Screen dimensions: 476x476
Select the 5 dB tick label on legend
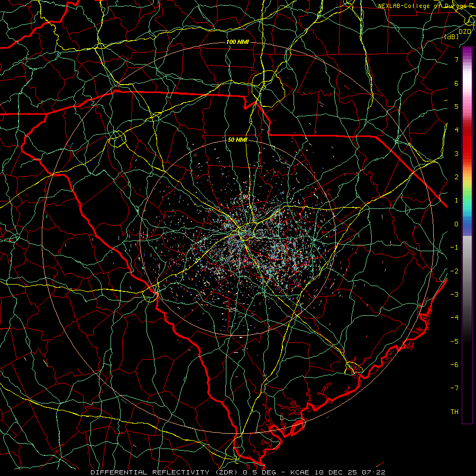(456, 106)
